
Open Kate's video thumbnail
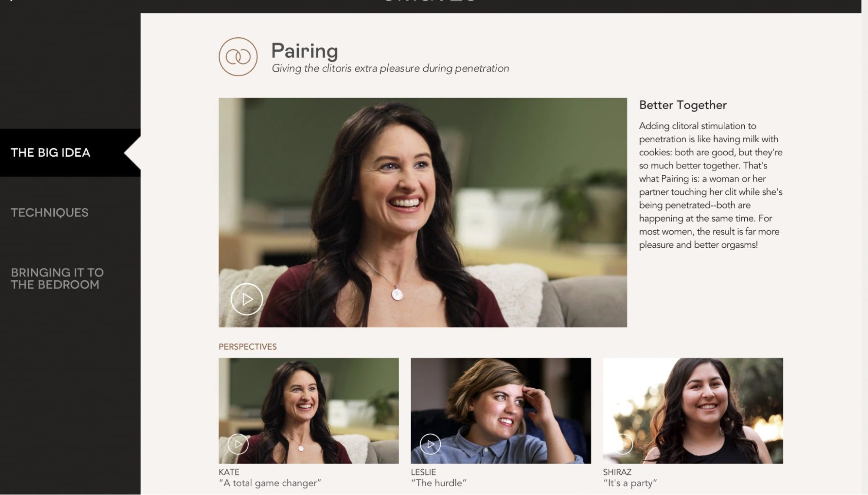pos(309,411)
